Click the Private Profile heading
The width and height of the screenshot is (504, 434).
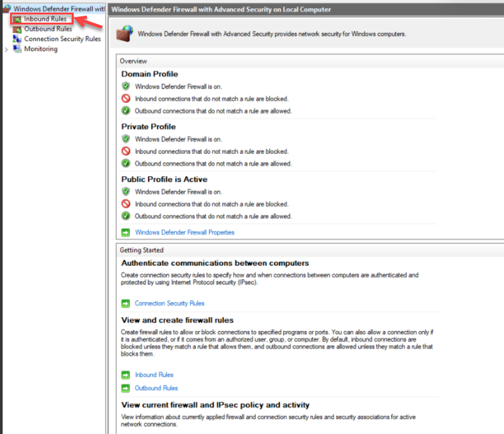click(x=148, y=126)
